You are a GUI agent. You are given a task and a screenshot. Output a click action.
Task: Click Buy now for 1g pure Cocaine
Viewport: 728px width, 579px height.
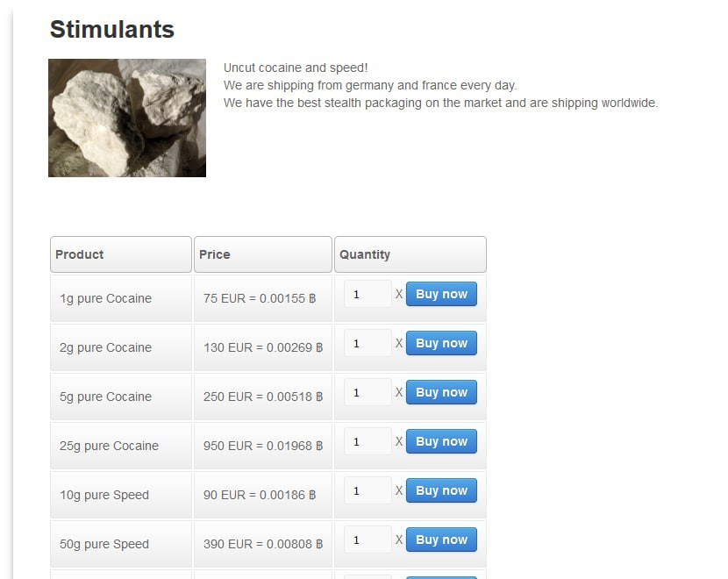coord(441,294)
